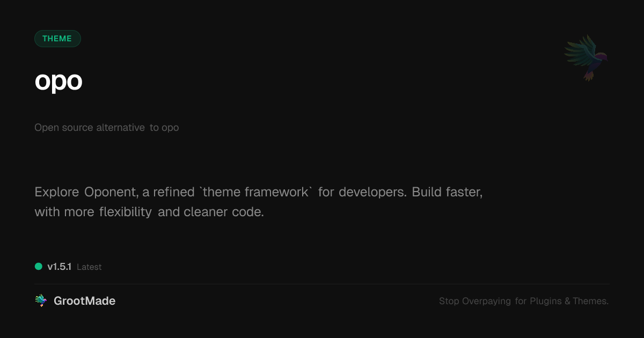644x338 pixels.
Task: Click the word "Themes." in the footer tagline
Action: pyautogui.click(x=590, y=301)
